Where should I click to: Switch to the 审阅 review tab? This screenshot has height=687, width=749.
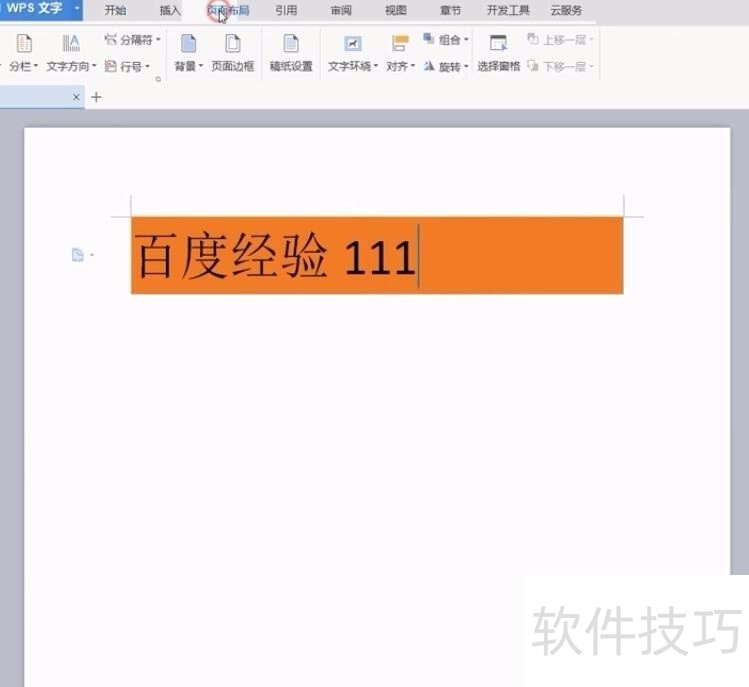pos(341,10)
